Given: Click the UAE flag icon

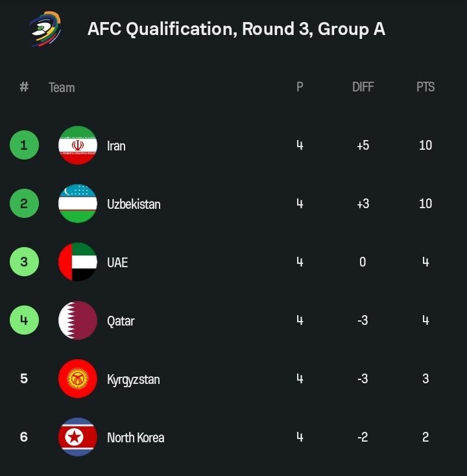Looking at the screenshot, I should point(78,262).
